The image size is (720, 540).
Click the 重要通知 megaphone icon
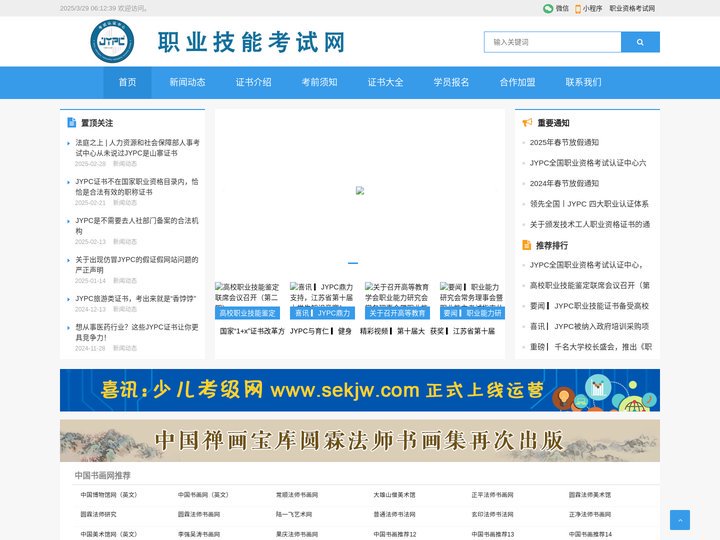(527, 122)
